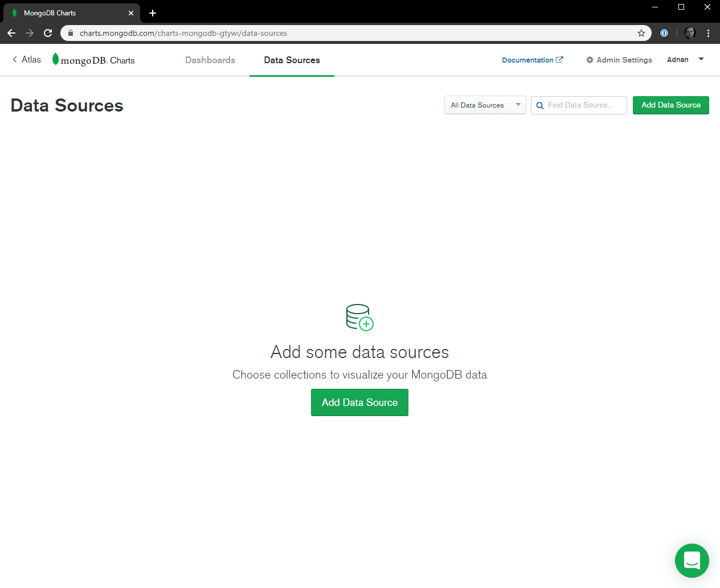Reload the page
The image size is (720, 588).
click(48, 33)
